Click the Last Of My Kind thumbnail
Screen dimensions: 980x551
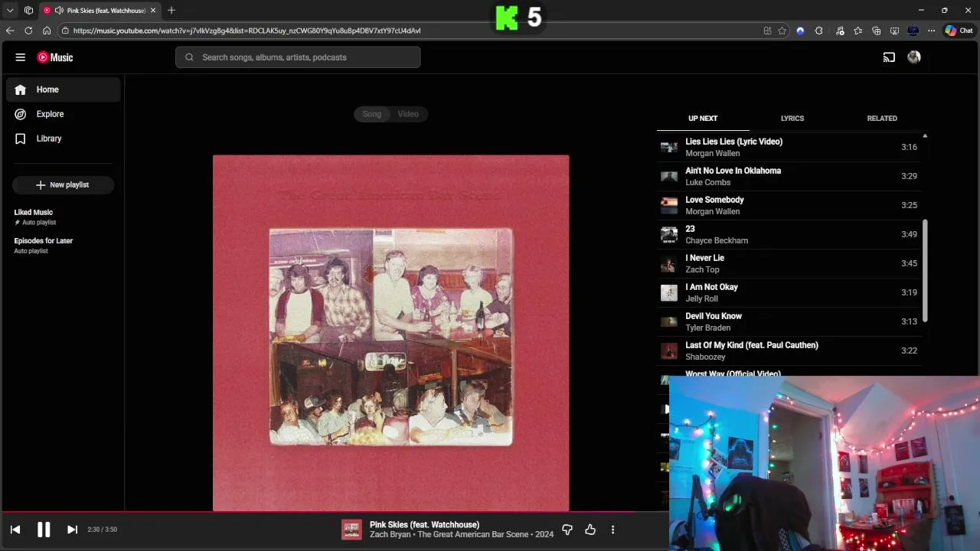tap(669, 350)
